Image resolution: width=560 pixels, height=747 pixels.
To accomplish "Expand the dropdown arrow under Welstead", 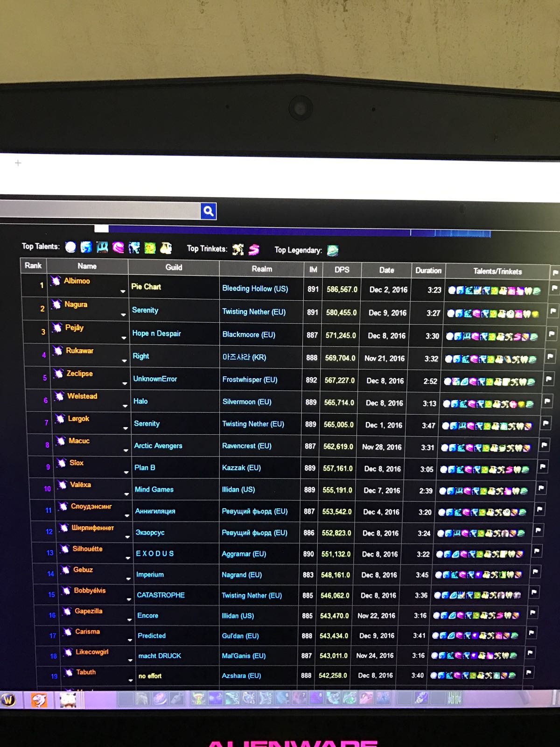I will (125, 406).
